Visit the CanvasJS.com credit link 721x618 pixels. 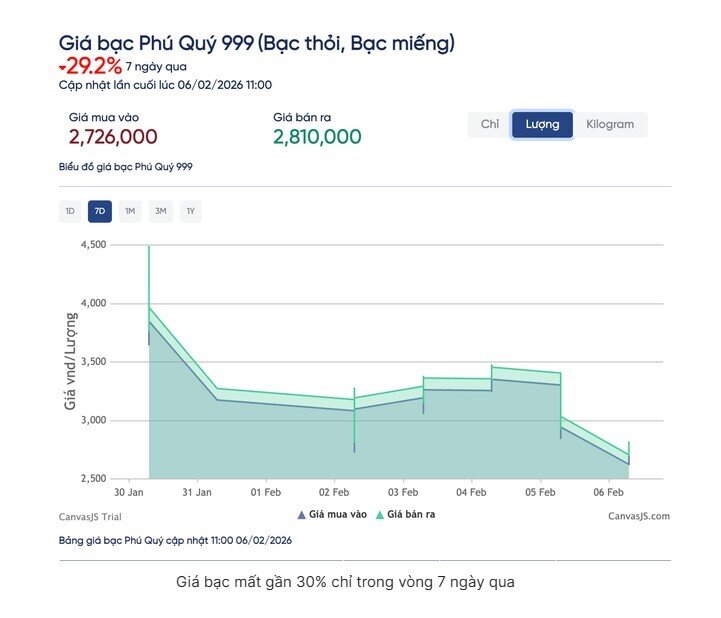pyautogui.click(x=638, y=516)
